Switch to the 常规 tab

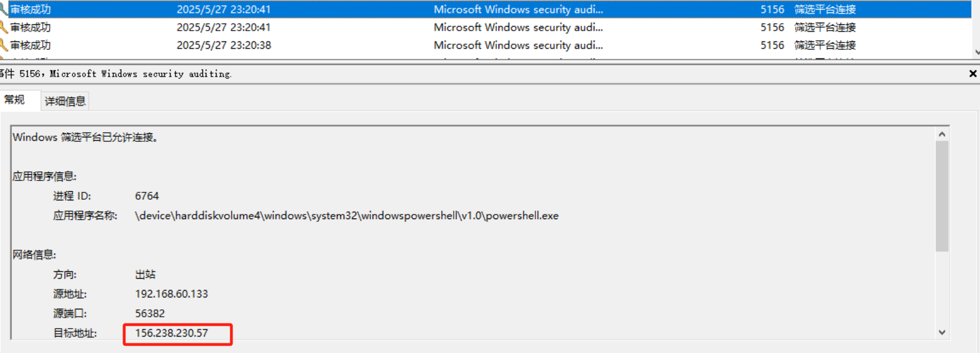(x=15, y=100)
